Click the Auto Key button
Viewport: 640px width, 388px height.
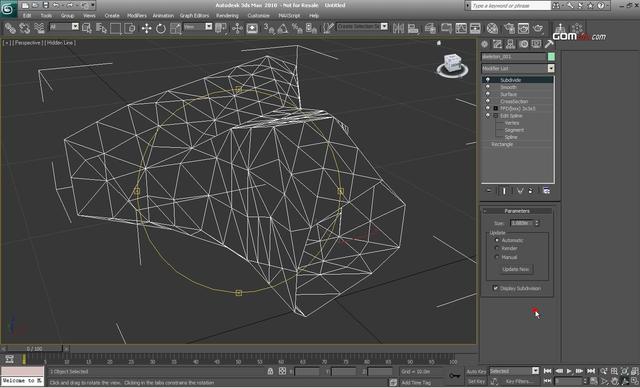[476, 371]
